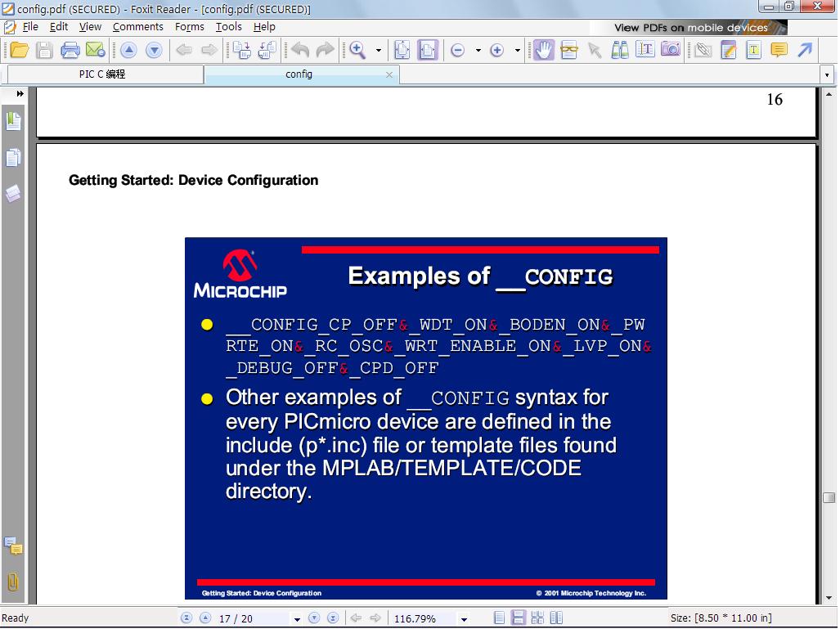Select the Comment callout tool
840x629 pixels.
779,51
